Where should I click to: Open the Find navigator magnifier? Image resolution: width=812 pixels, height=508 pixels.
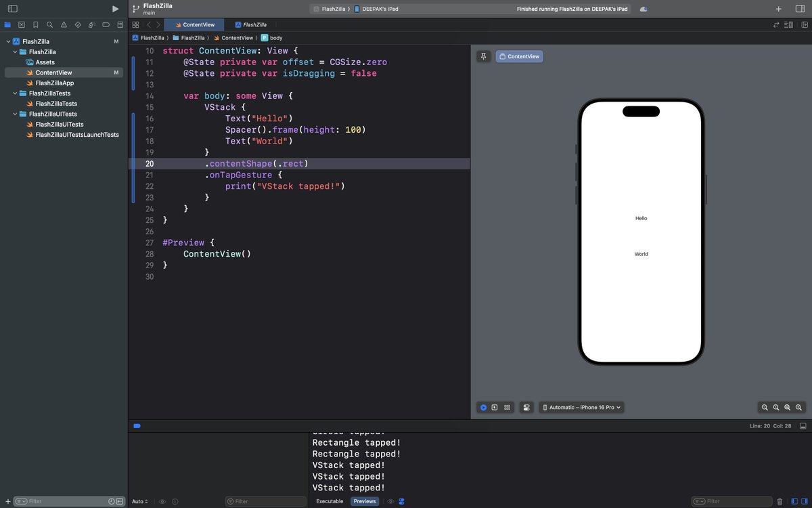pos(49,24)
